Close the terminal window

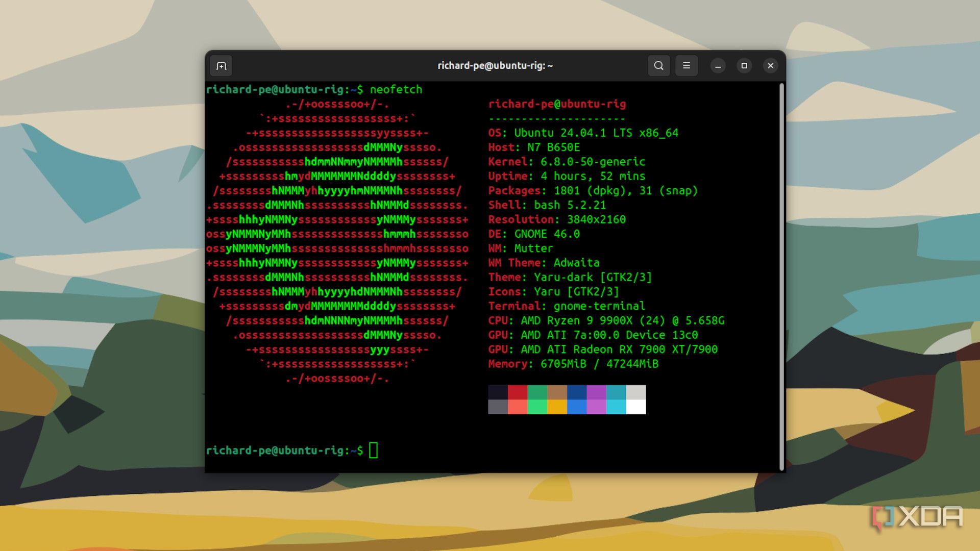point(771,66)
